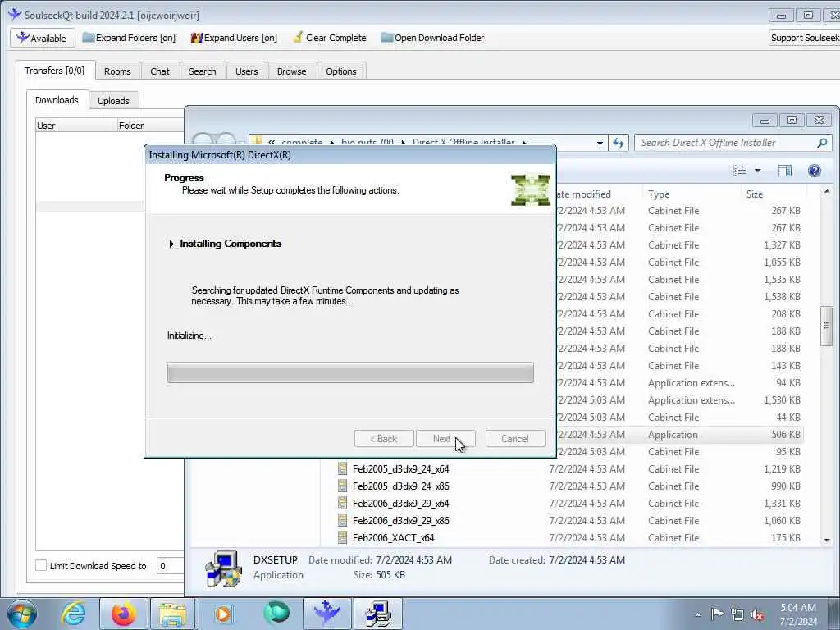Viewport: 840px width, 630px height.
Task: Toggle Expand Users in Soulseek toolbar
Action: tap(234, 38)
